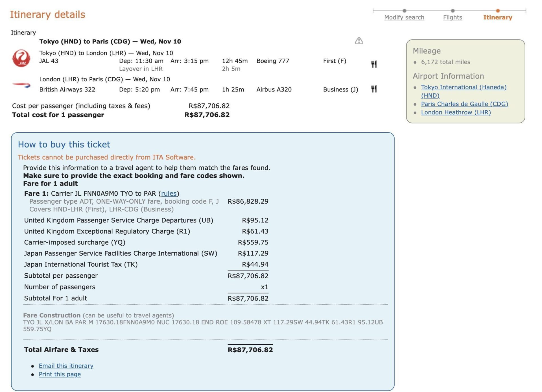Viewport: 542px width, 392px height.
Task: Click meal icon for JAL 43 flight
Action: click(x=374, y=64)
